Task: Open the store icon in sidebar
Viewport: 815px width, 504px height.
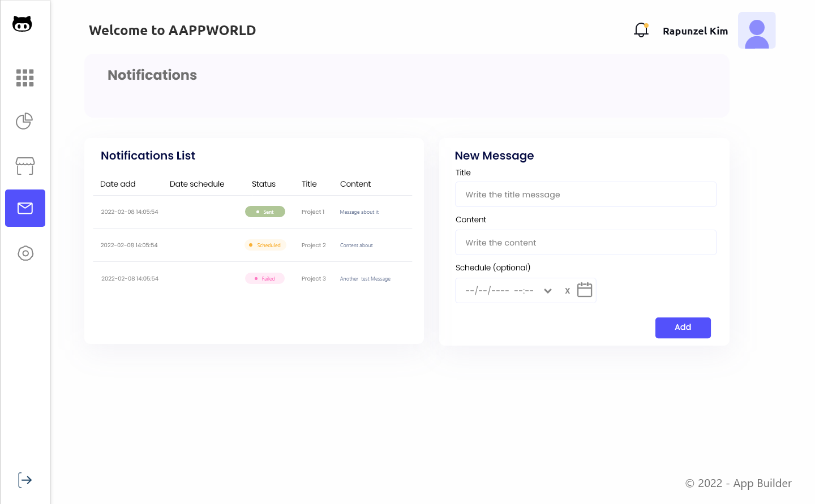Action: coord(25,166)
